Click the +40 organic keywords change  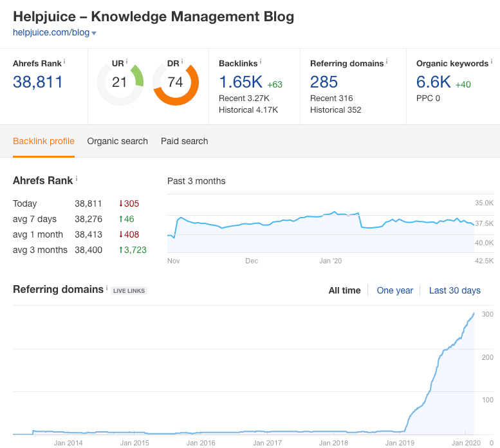point(463,84)
